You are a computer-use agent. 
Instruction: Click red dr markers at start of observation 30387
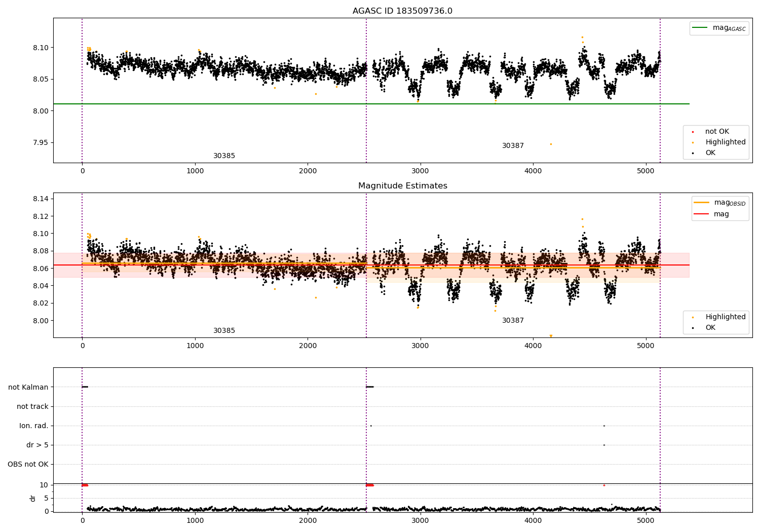pyautogui.click(x=370, y=485)
